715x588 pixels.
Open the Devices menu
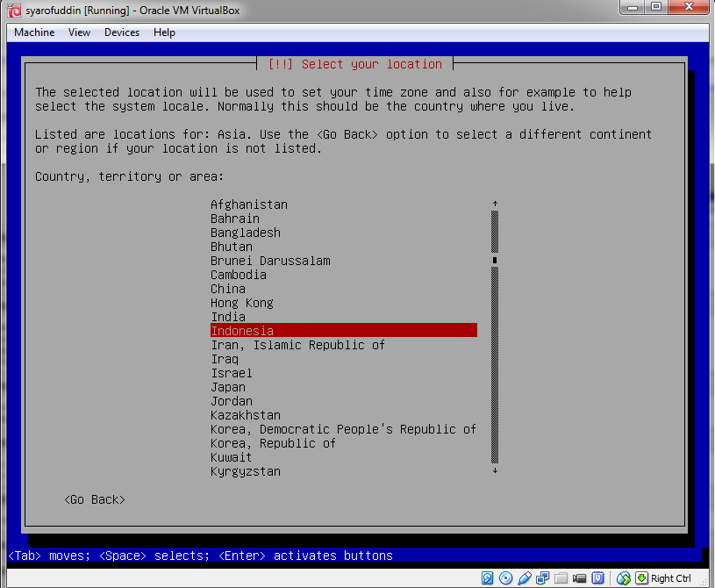(x=122, y=32)
